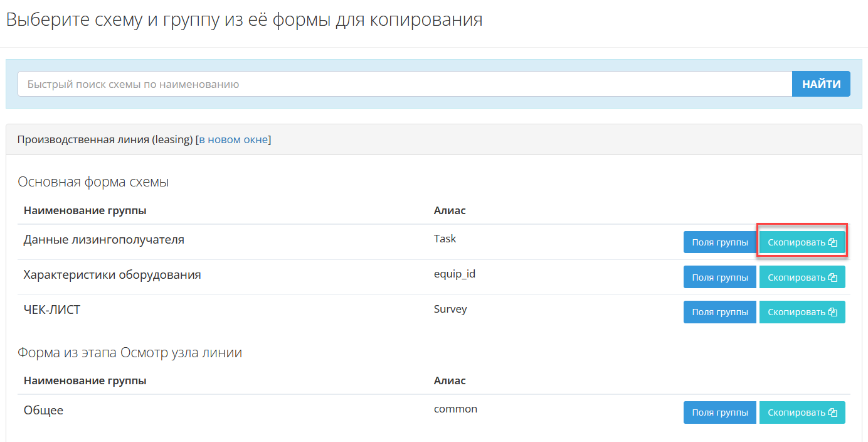Select the Общее group name
The image size is (868, 442).
44,410
